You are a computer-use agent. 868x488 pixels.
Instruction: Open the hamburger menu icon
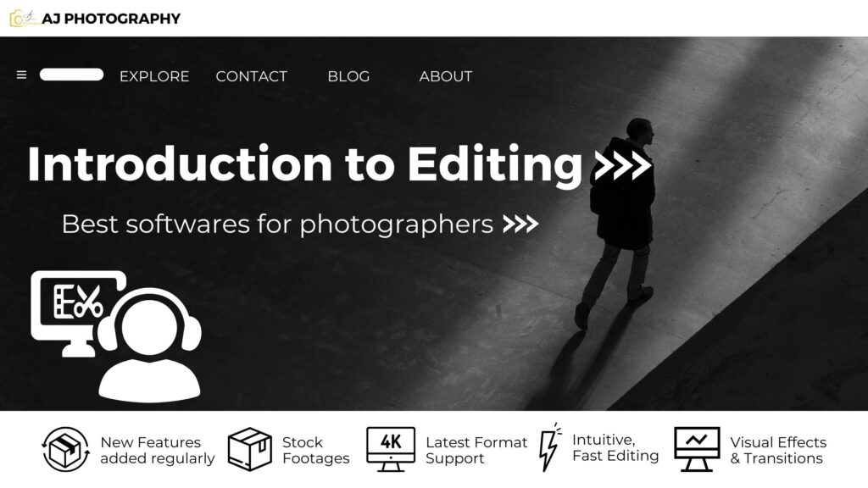(21, 75)
